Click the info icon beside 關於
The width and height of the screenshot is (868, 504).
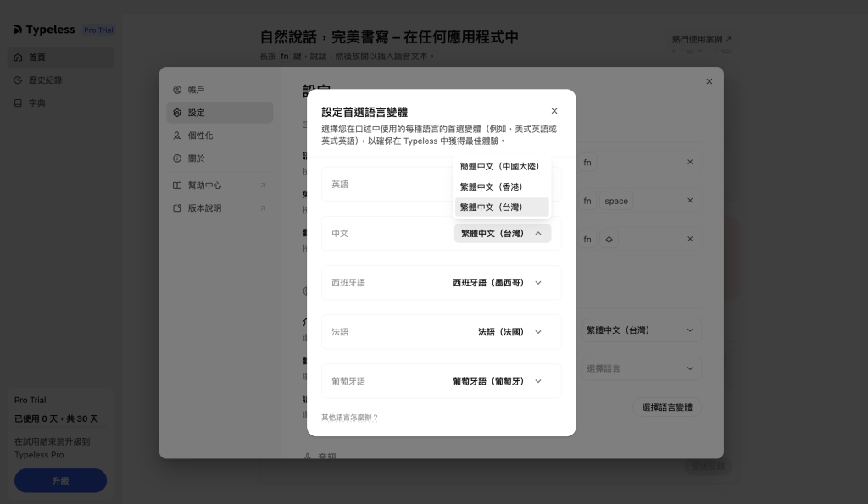pos(176,158)
